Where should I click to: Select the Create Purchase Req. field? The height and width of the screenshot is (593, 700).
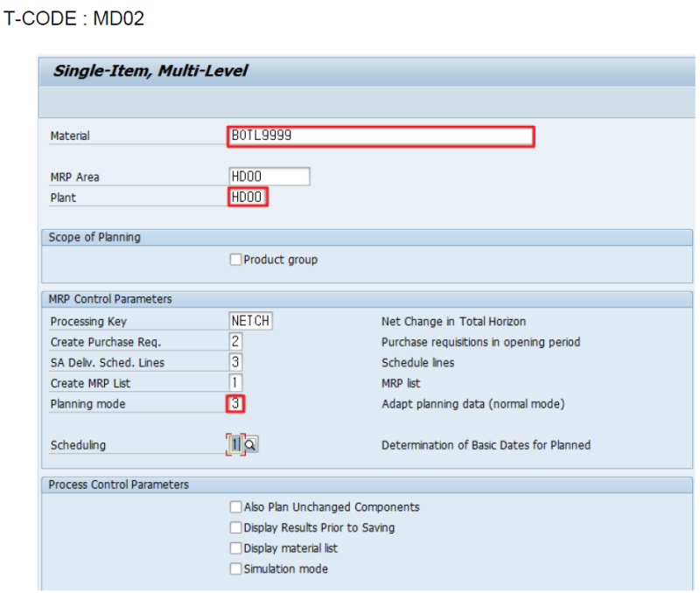(x=235, y=342)
